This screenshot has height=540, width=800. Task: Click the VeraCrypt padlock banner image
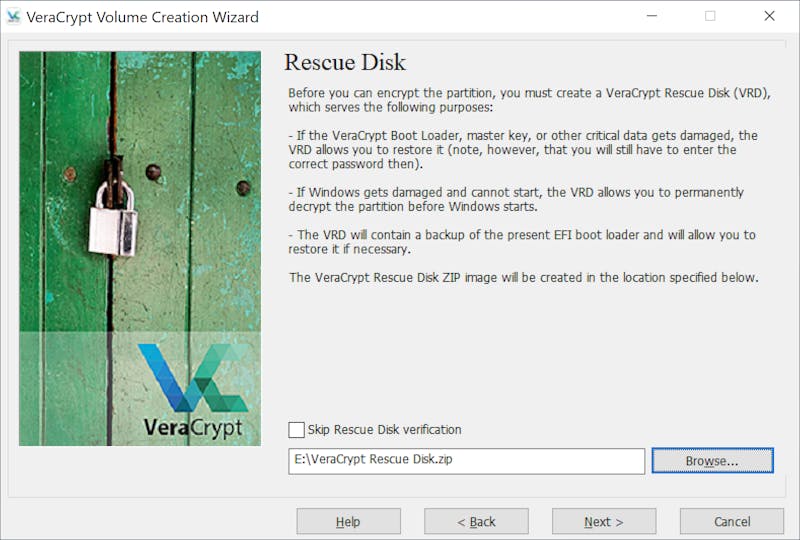[140, 248]
